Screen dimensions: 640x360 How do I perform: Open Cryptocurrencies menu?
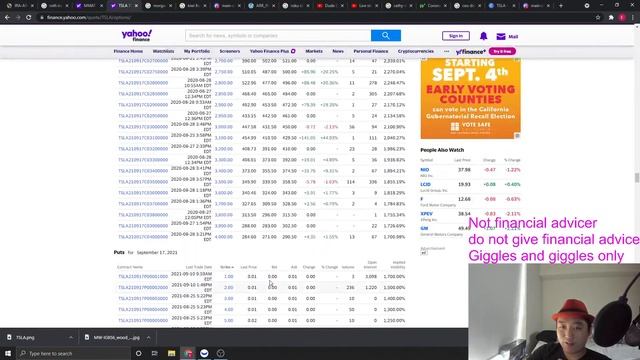coord(416,51)
